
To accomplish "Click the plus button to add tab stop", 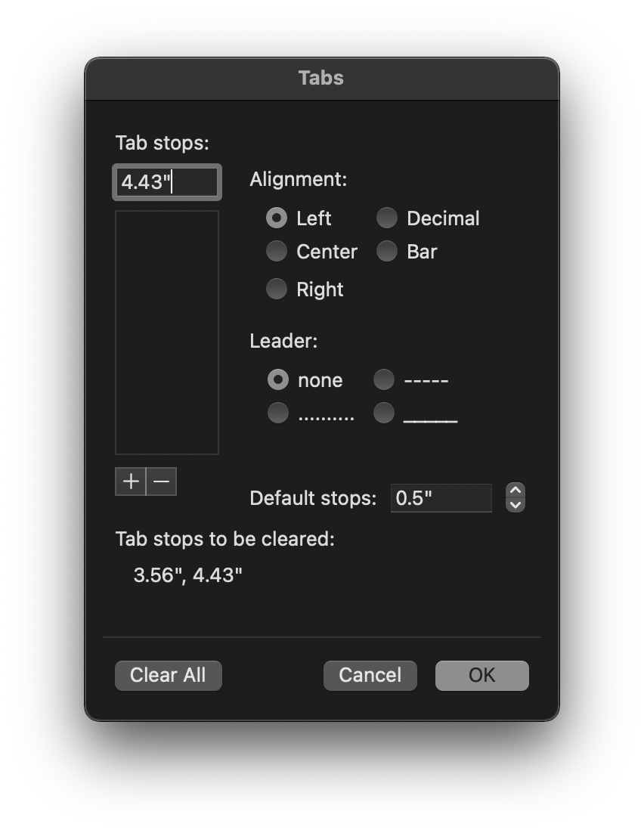I will point(131,482).
